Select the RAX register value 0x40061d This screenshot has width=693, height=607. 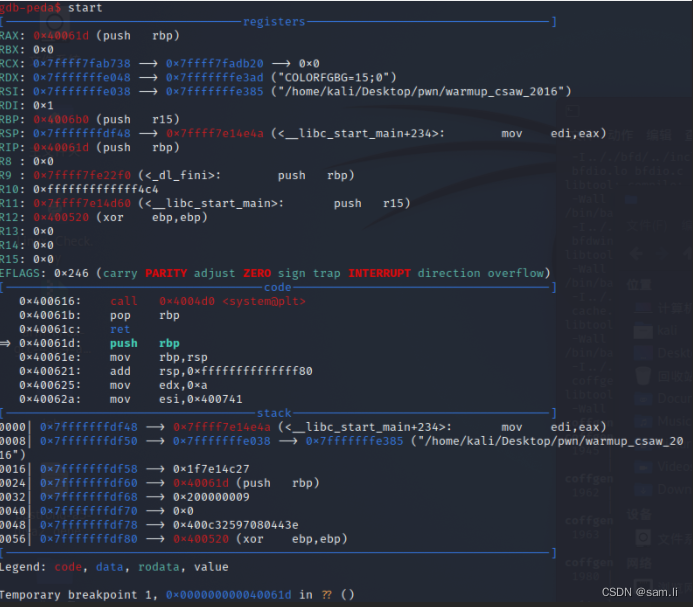tap(61, 36)
